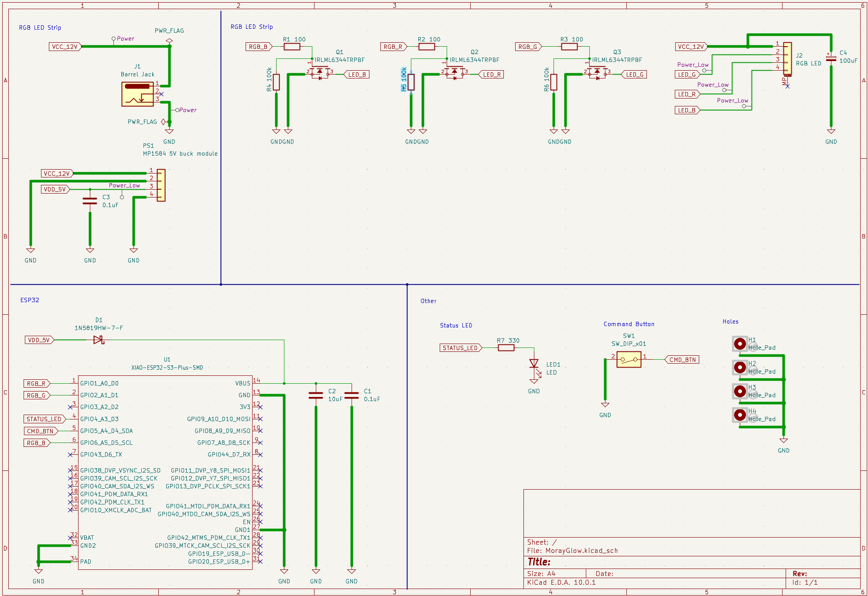The image size is (868, 596).
Task: Click the H4 Hole_Pad mounting hole
Action: point(740,415)
